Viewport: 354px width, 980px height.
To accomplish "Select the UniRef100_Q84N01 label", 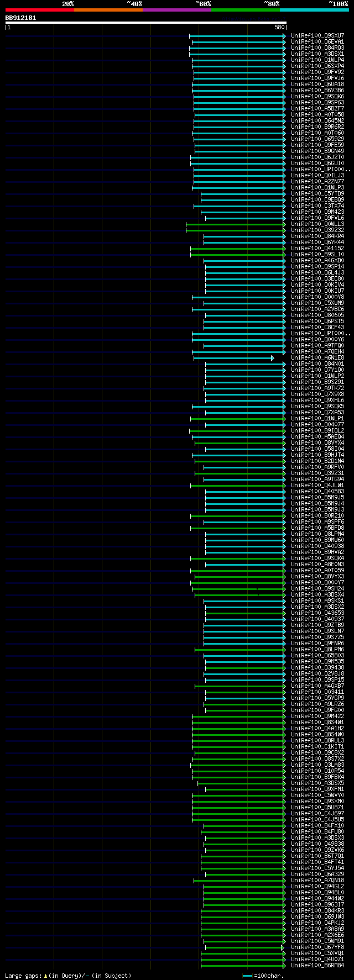I will tap(317, 363).
